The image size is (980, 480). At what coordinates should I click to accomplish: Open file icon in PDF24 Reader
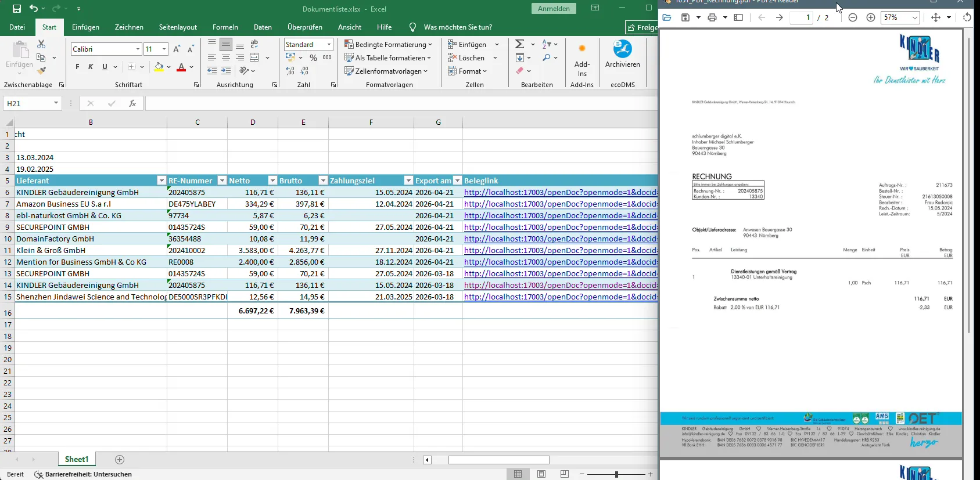point(667,17)
